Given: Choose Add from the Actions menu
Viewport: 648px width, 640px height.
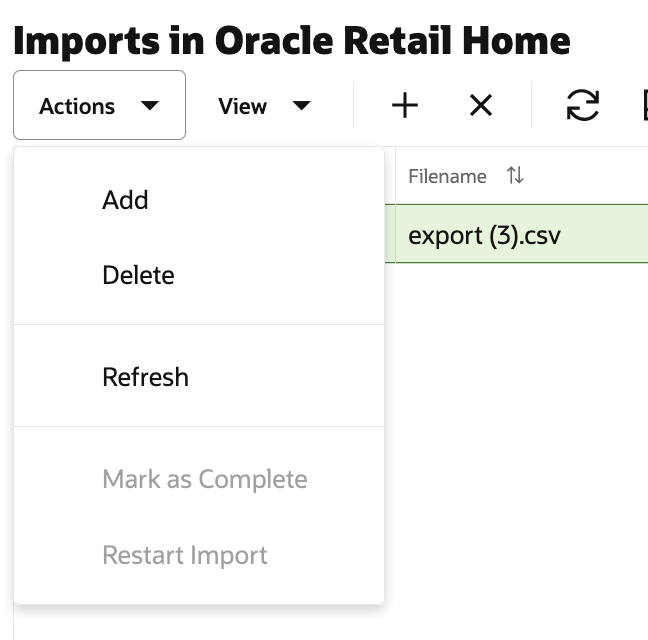Looking at the screenshot, I should coord(199,200).
